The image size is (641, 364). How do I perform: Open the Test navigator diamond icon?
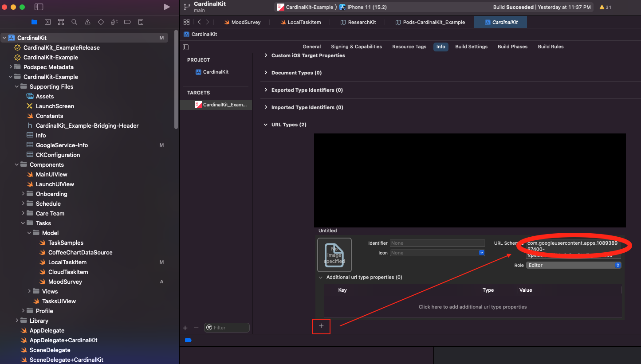pos(101,22)
